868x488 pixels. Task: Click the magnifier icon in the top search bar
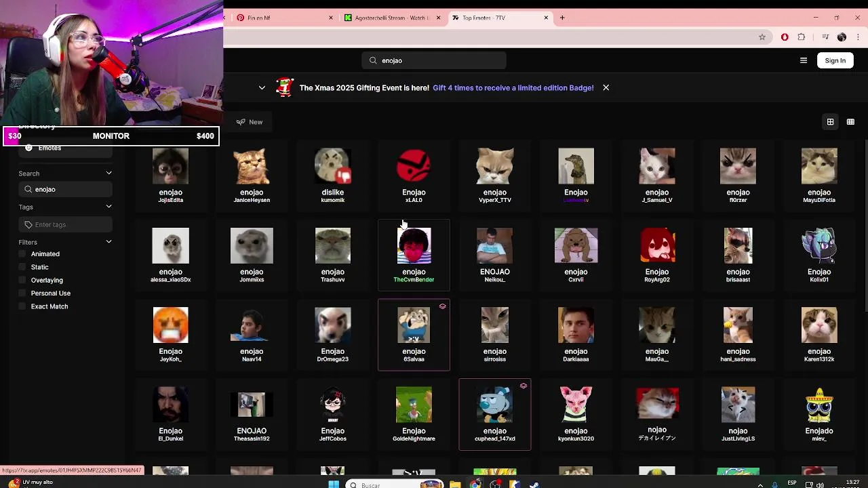373,60
